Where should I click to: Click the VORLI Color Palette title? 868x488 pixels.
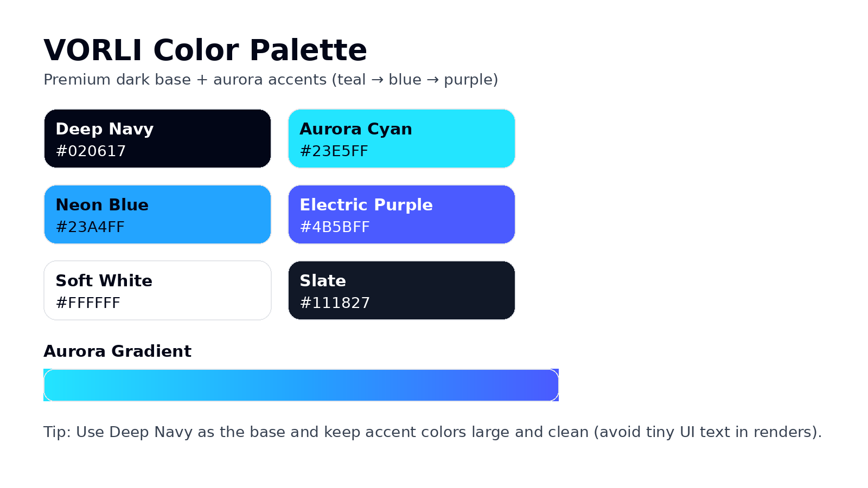click(x=205, y=50)
